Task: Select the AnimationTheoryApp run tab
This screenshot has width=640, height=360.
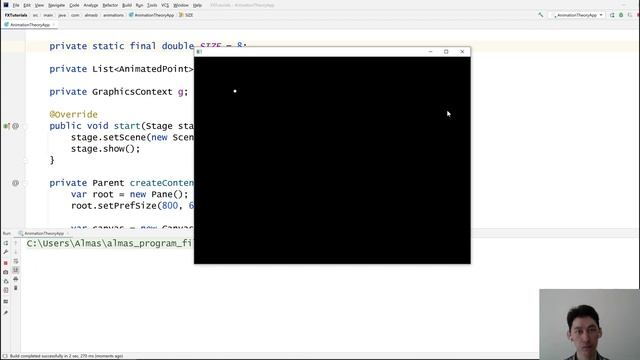Action: pyautogui.click(x=41, y=233)
